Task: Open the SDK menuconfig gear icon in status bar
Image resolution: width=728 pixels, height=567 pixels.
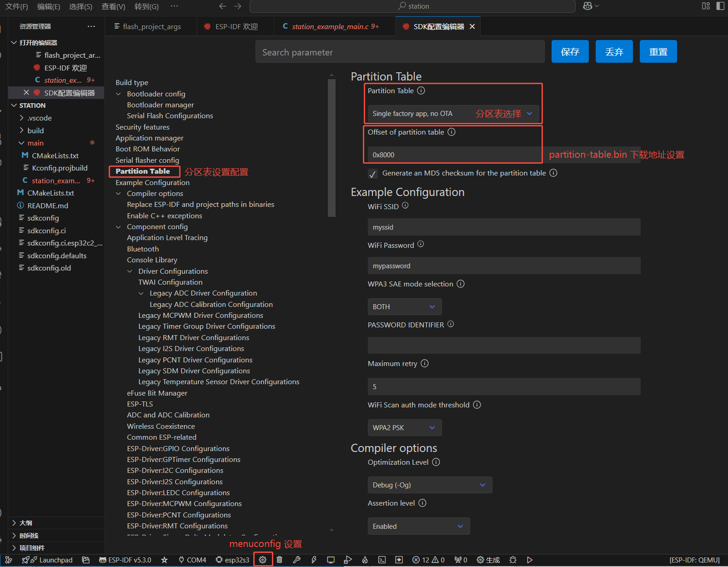Action: click(263, 560)
